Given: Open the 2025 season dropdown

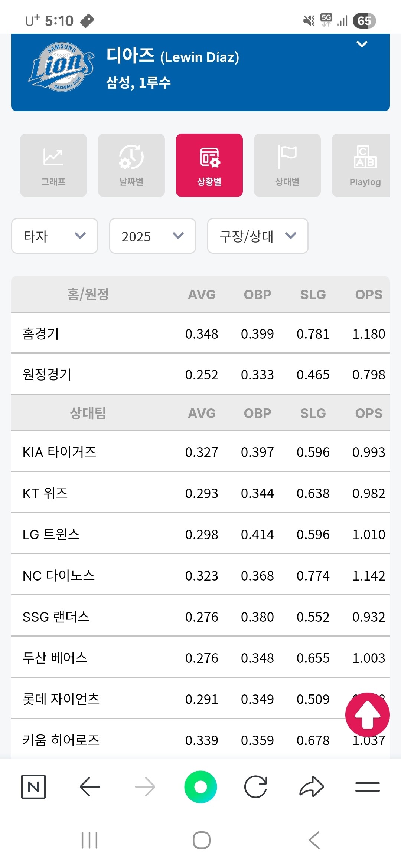Looking at the screenshot, I should pos(153,236).
